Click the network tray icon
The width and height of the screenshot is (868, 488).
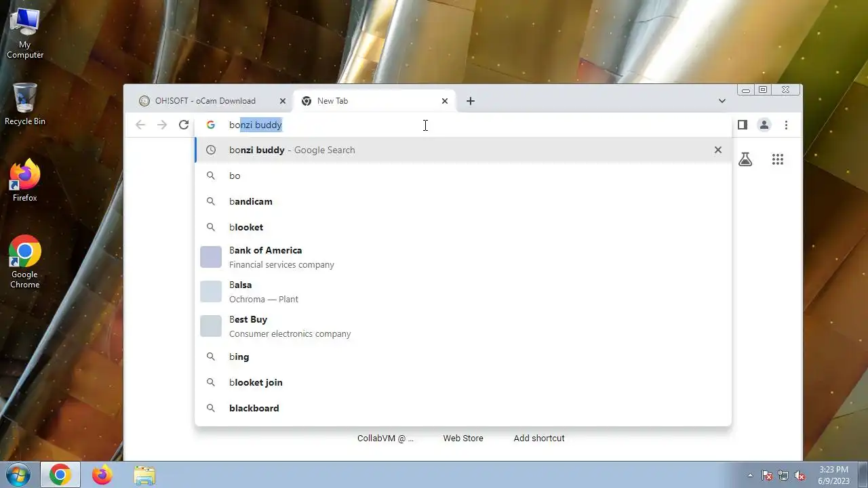click(783, 476)
